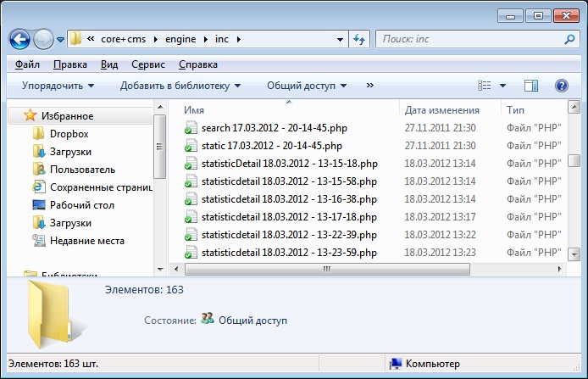
Task: Click the vertical scrollbar thumb of file list
Action: (574, 160)
